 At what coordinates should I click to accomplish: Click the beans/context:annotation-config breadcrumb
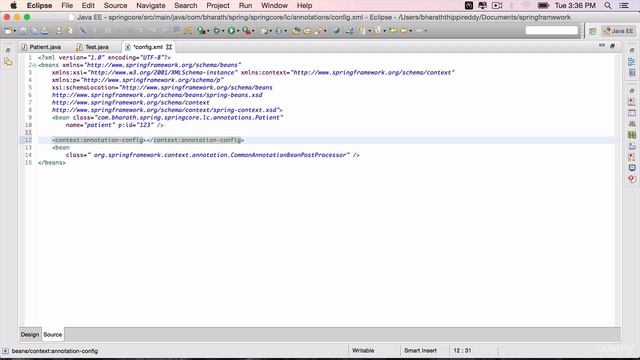(x=55, y=351)
